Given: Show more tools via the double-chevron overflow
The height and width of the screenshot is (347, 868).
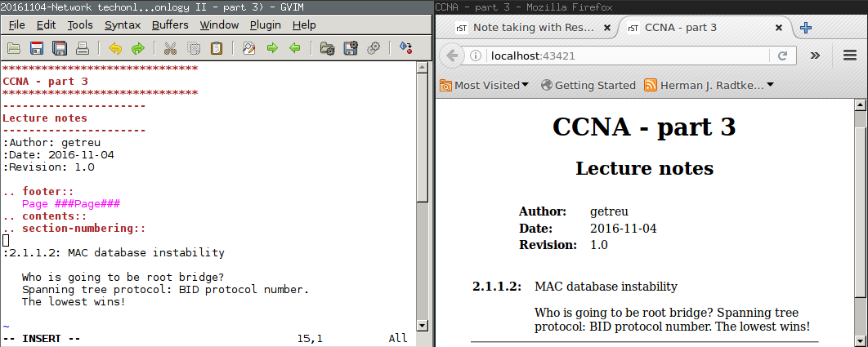Looking at the screenshot, I should (815, 56).
